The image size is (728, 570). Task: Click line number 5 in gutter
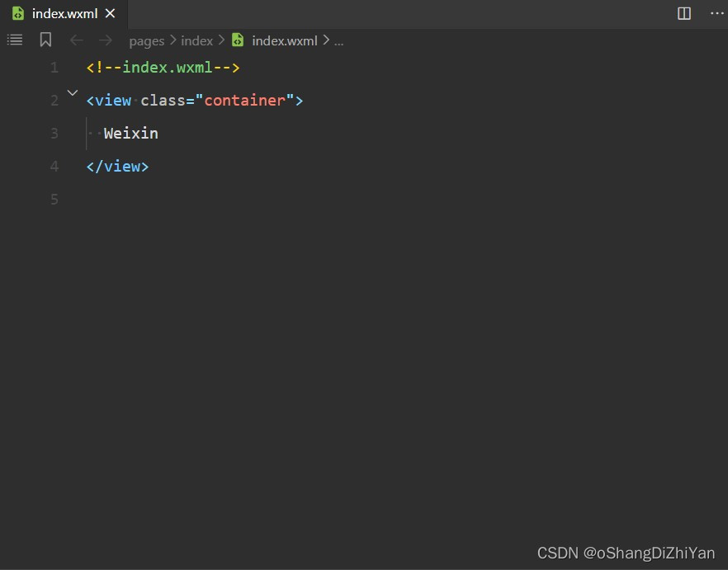coord(54,200)
